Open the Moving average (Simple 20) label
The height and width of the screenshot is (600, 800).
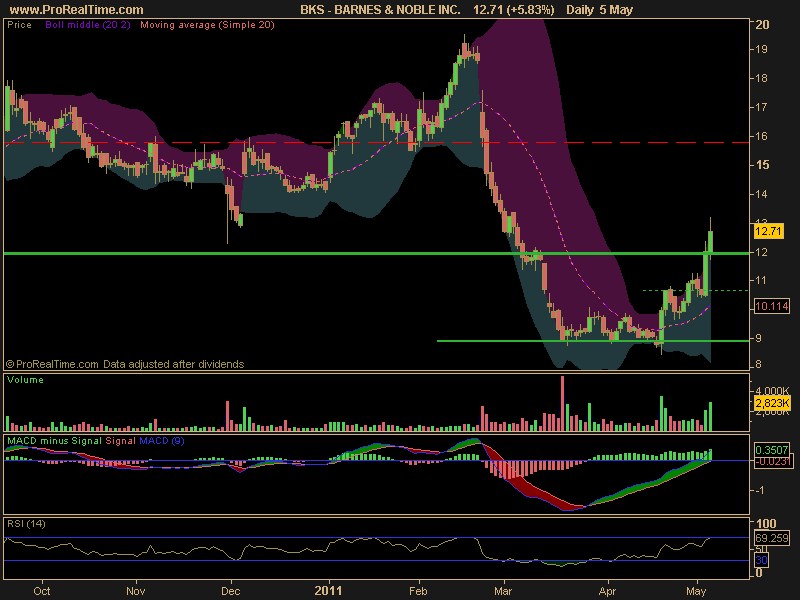click(207, 24)
